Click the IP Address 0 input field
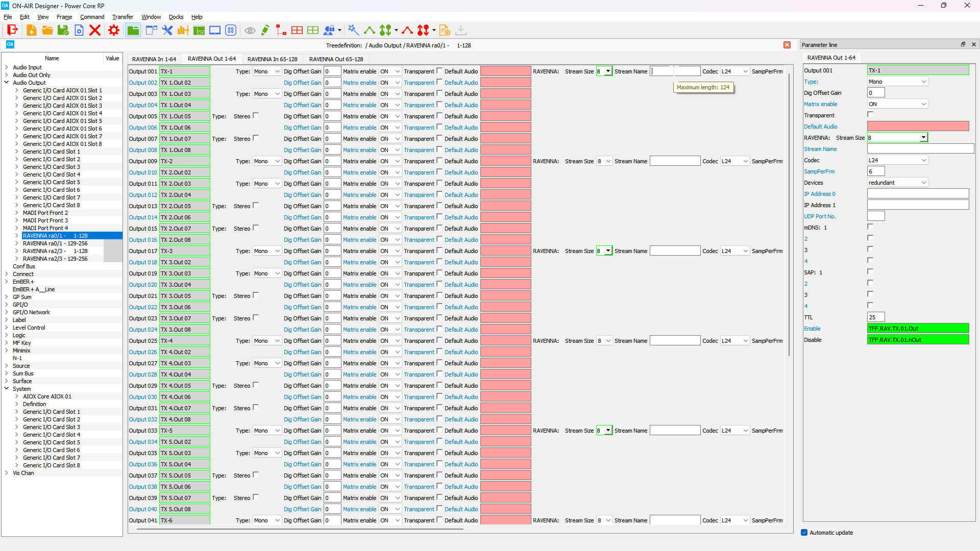This screenshot has width=980, height=551. click(918, 194)
